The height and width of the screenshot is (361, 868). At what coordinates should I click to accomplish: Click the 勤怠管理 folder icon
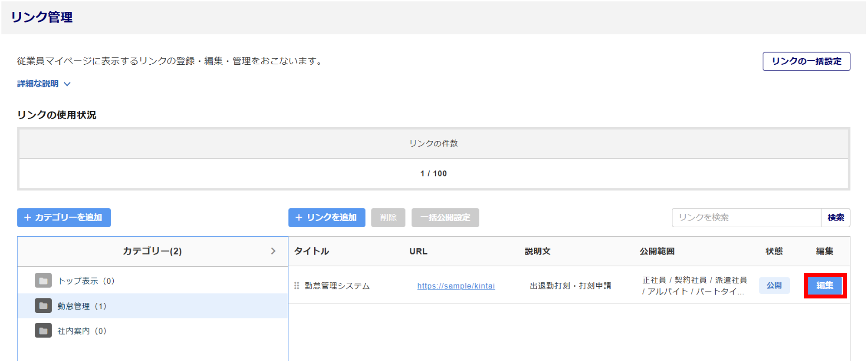[43, 306]
